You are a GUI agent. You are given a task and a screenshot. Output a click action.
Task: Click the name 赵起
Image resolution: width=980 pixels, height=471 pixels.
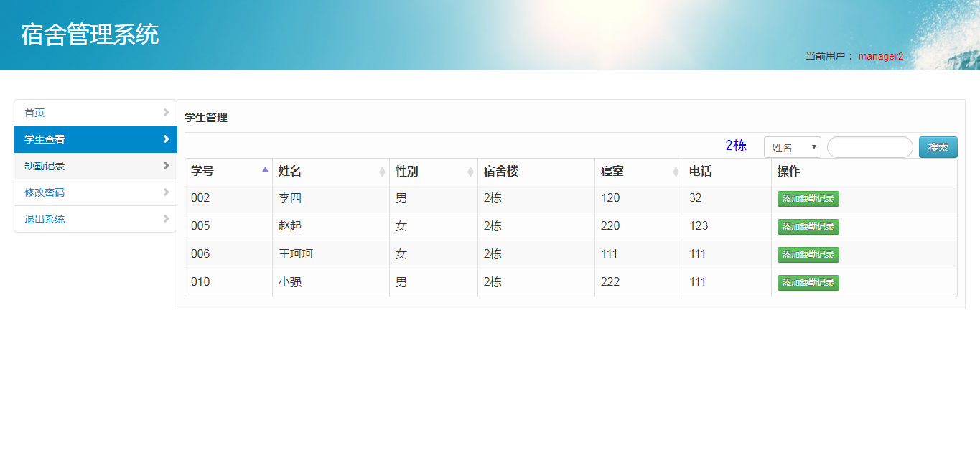[290, 226]
